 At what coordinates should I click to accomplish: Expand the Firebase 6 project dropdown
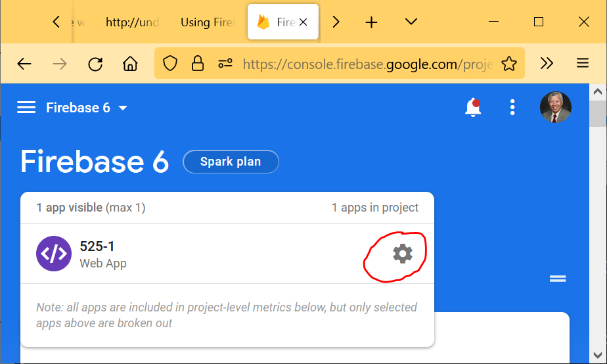coord(123,108)
